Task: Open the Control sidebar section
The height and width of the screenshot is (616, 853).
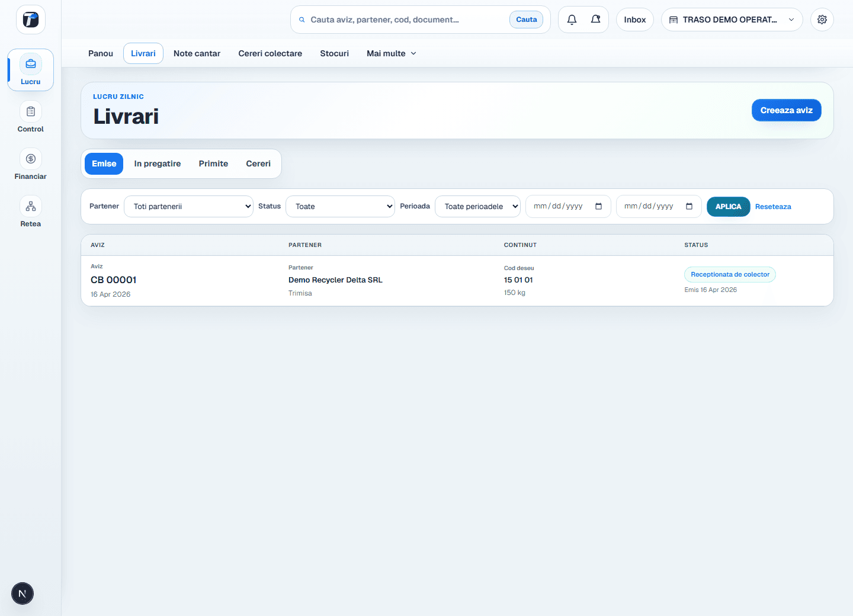Action: [31, 117]
